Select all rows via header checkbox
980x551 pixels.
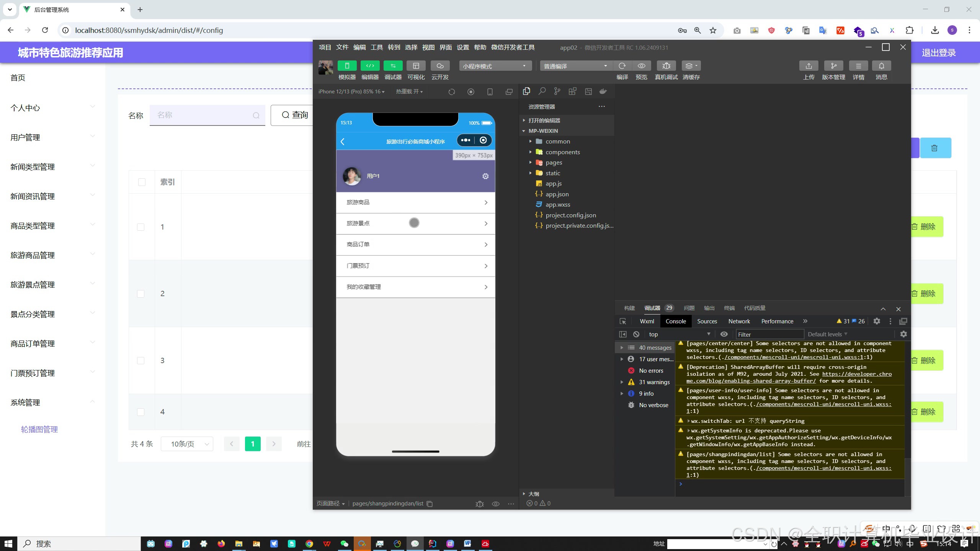point(142,182)
